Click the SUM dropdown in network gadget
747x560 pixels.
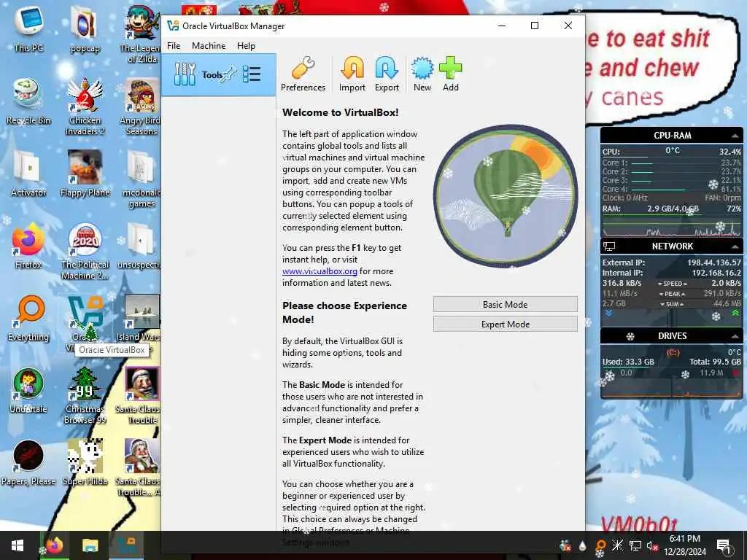(x=672, y=304)
